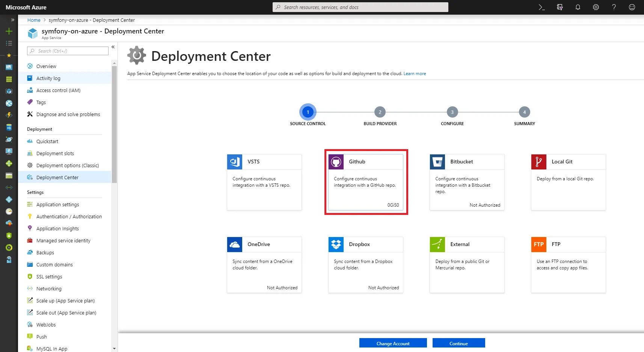
Task: Click "Deploy from a local Git repo." text
Action: [565, 179]
